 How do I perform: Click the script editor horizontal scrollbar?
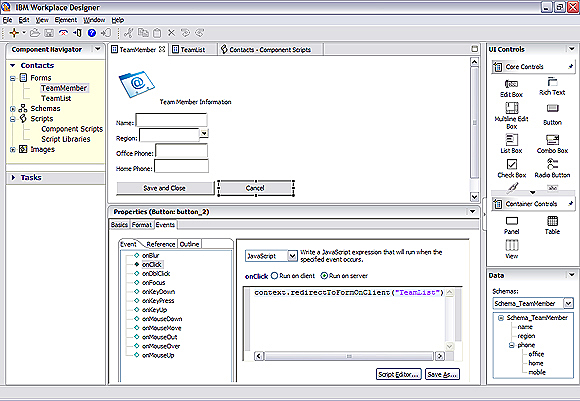tap(349, 356)
